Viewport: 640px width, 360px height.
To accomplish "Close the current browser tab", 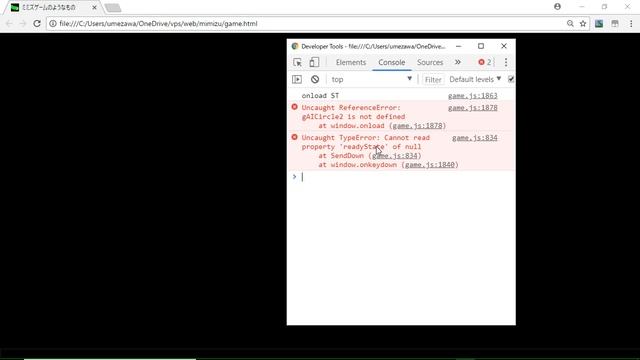I will [x=94, y=7].
